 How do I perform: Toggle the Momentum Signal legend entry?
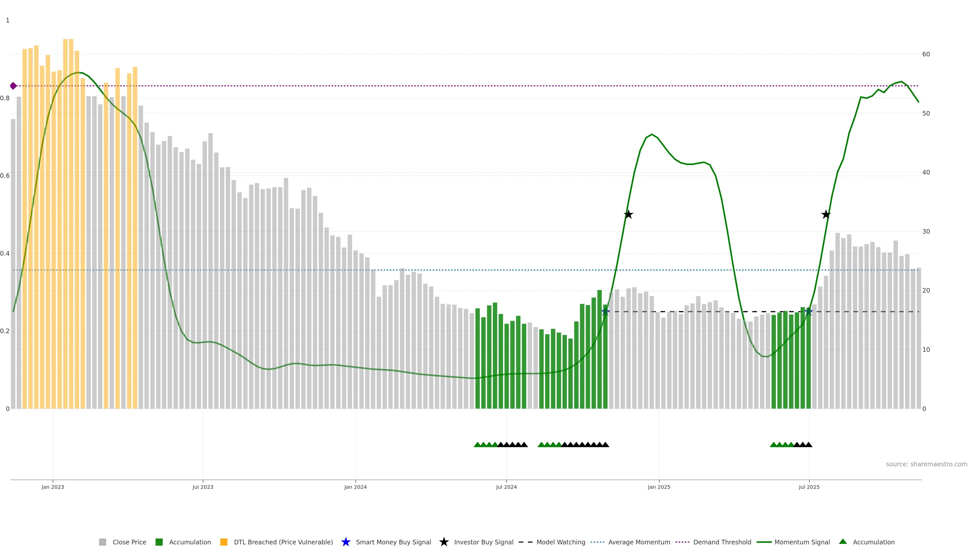point(802,542)
